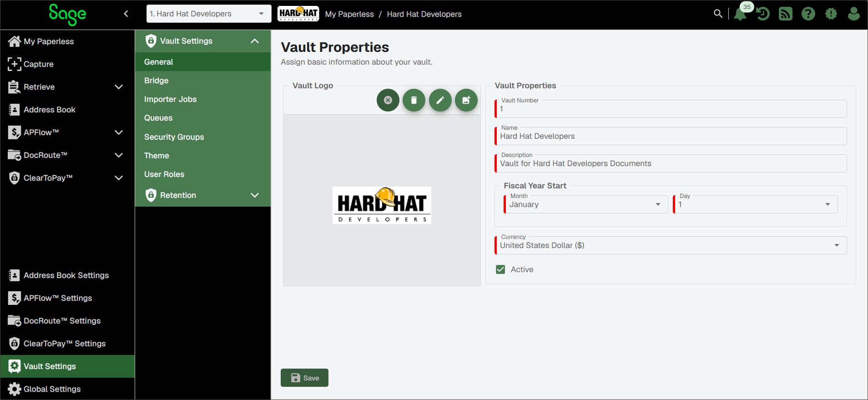Expand the Retention section chevron
The image size is (868, 400).
255,195
